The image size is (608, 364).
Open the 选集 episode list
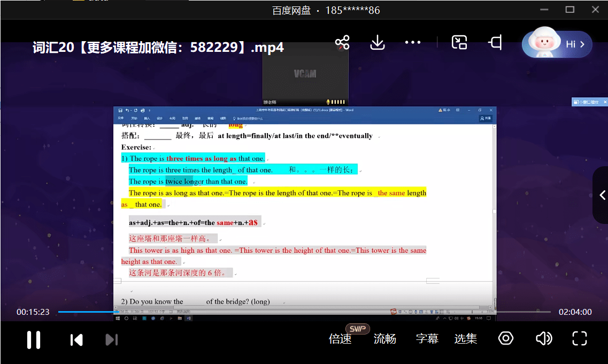coord(465,339)
